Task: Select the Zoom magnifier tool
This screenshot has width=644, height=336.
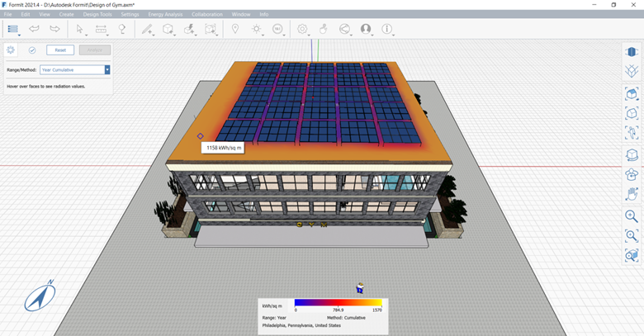Action: pos(632,216)
